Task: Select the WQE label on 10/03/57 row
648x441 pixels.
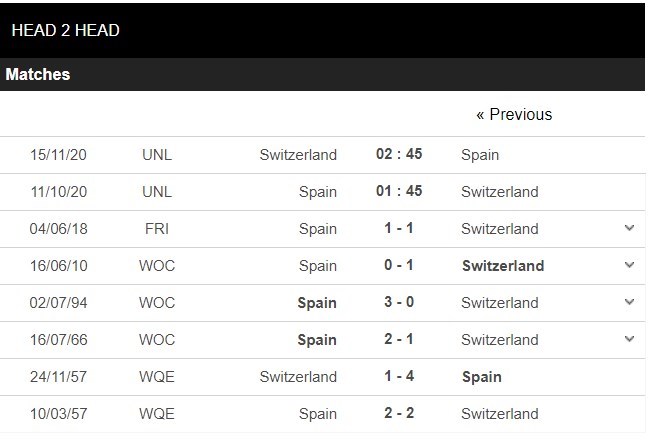Action: 157,414
